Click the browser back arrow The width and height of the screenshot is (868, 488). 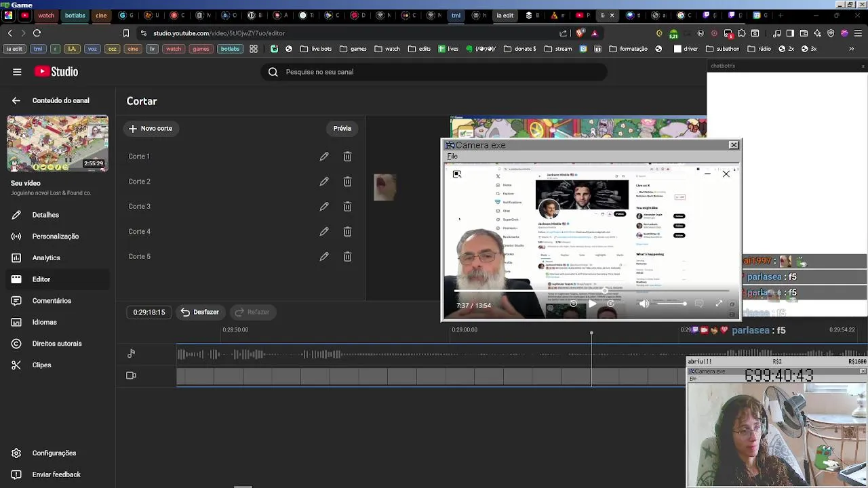(9, 33)
